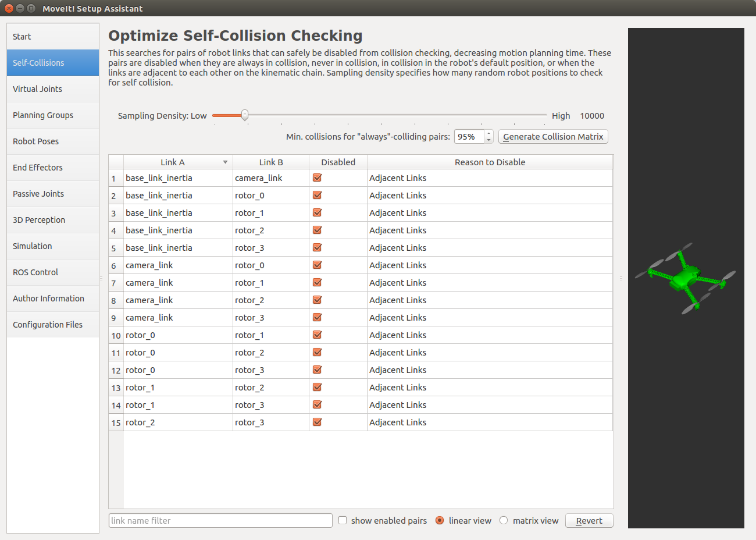
Task: Go to Robot Poses section
Action: 53,141
